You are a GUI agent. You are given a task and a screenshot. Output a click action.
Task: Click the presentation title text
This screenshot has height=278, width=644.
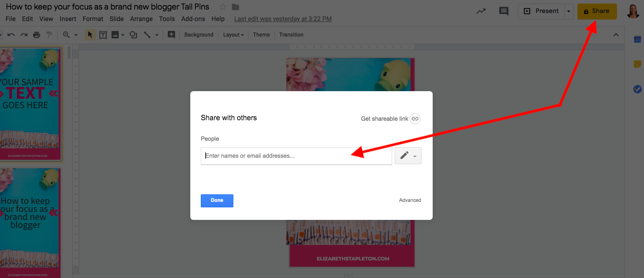pyautogui.click(x=108, y=7)
